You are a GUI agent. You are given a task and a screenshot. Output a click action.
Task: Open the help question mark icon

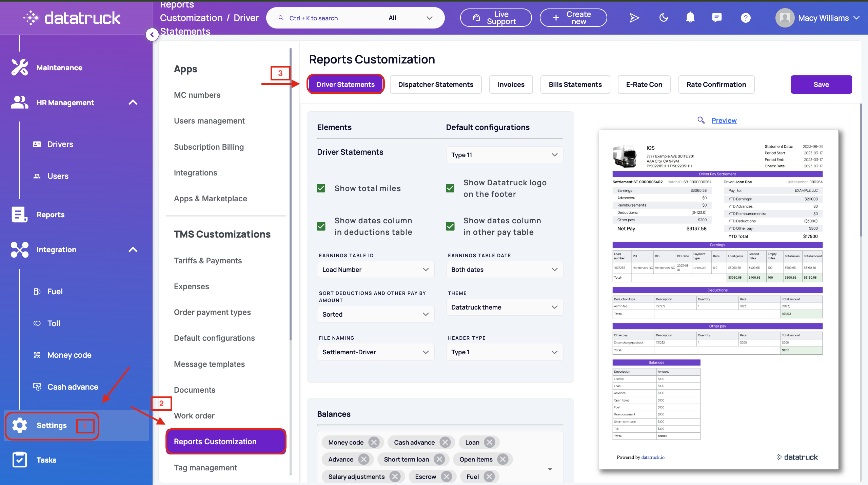pos(745,18)
